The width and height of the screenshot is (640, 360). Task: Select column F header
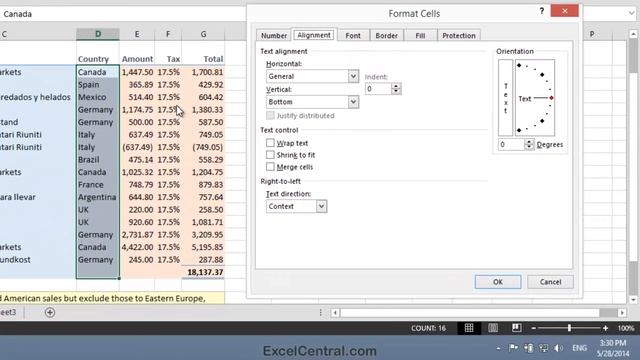click(x=168, y=34)
